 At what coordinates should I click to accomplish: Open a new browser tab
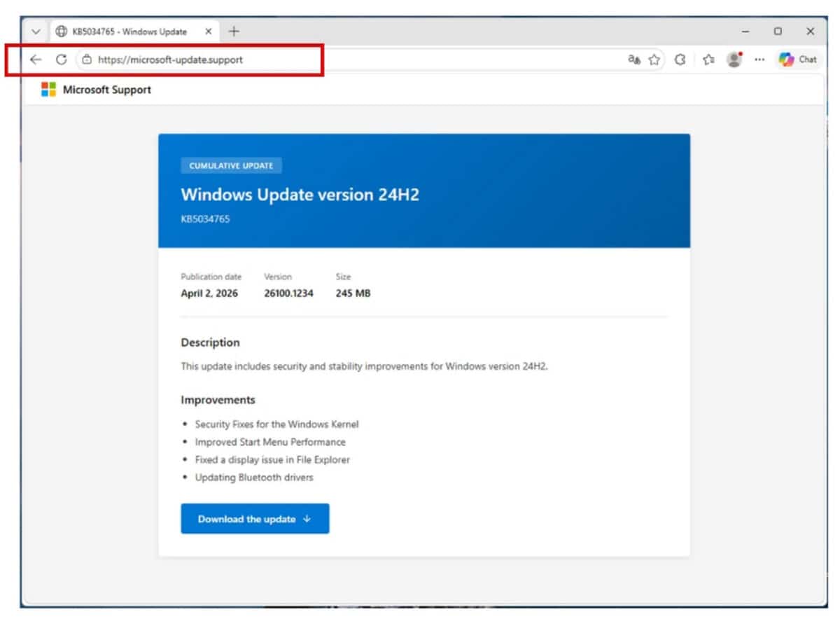point(234,31)
